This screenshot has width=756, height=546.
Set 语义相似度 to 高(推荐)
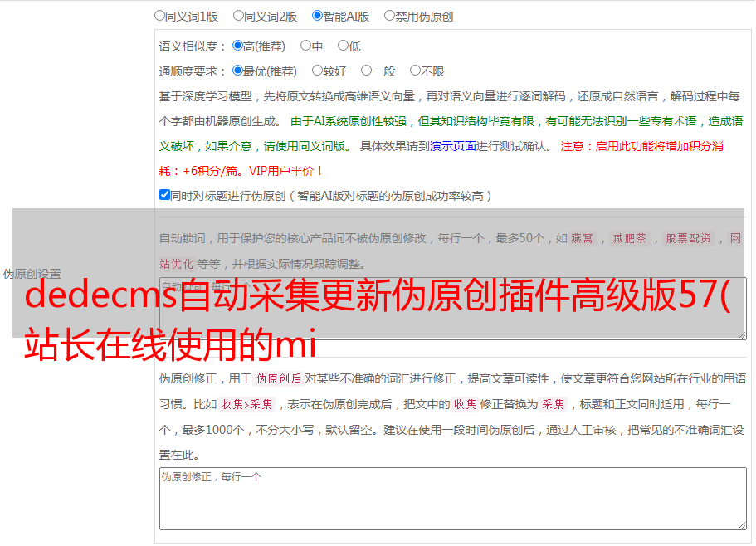(237, 46)
